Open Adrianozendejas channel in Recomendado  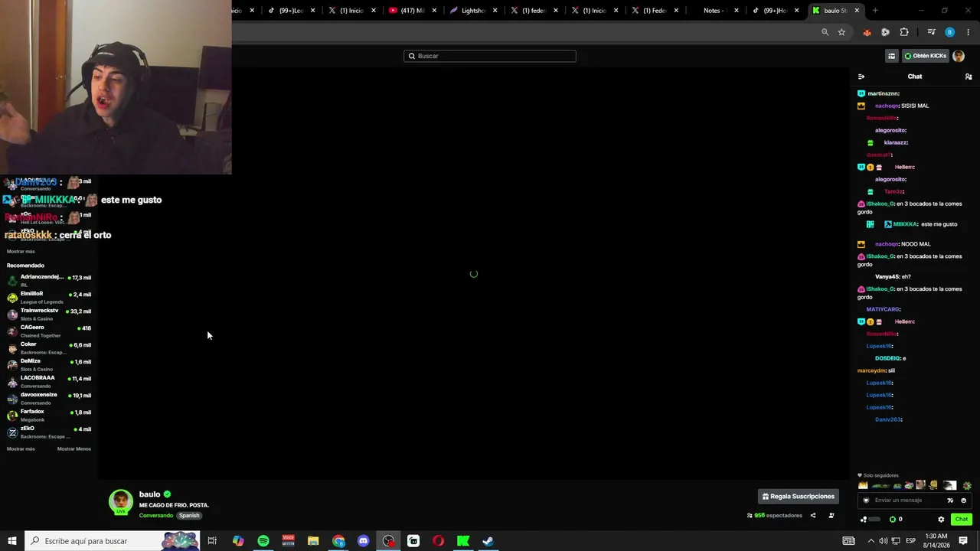pos(49,281)
